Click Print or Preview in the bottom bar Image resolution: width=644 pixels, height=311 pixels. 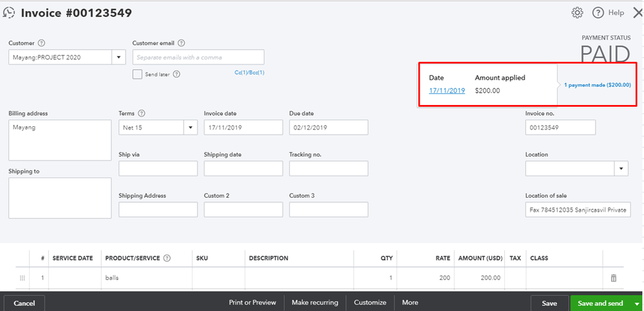(253, 303)
